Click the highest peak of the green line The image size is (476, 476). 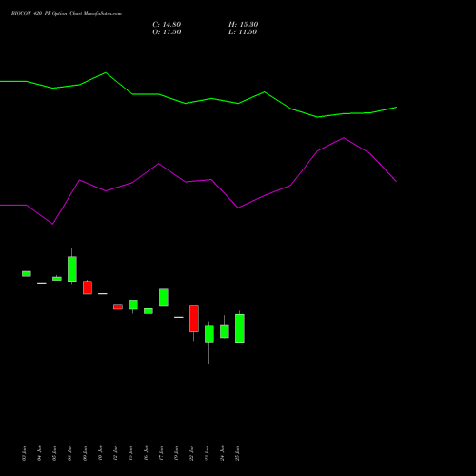[x=106, y=72]
